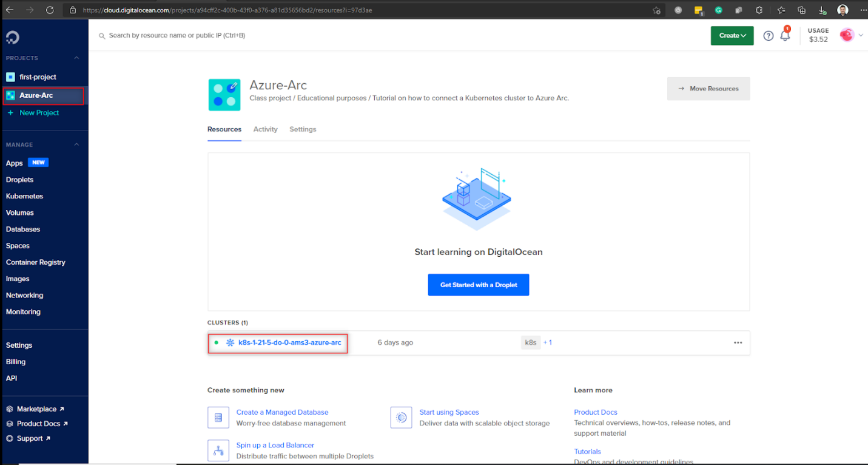This screenshot has width=868, height=465.
Task: Open cluster k8s-1-21-5-do-0-ams3-azure-arc
Action: tap(290, 342)
